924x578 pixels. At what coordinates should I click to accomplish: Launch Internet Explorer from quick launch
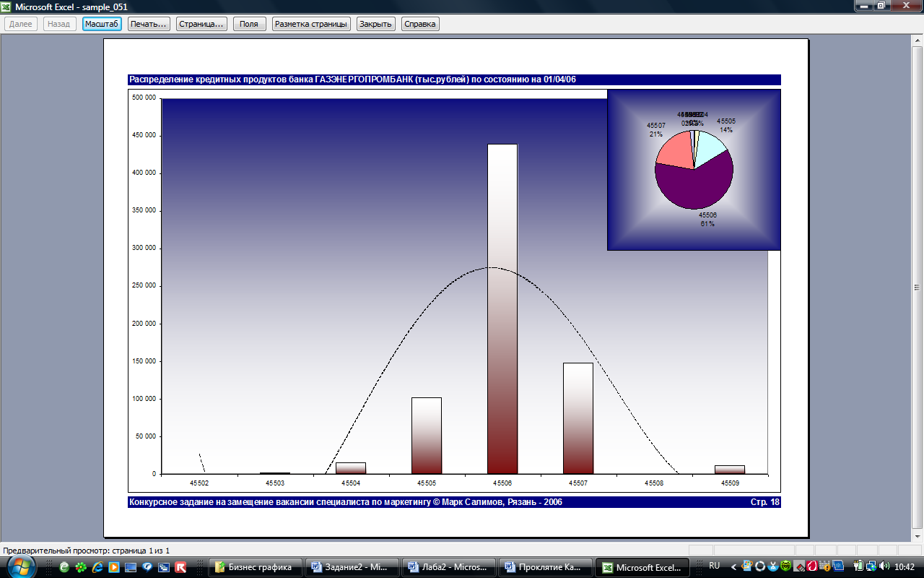97,567
